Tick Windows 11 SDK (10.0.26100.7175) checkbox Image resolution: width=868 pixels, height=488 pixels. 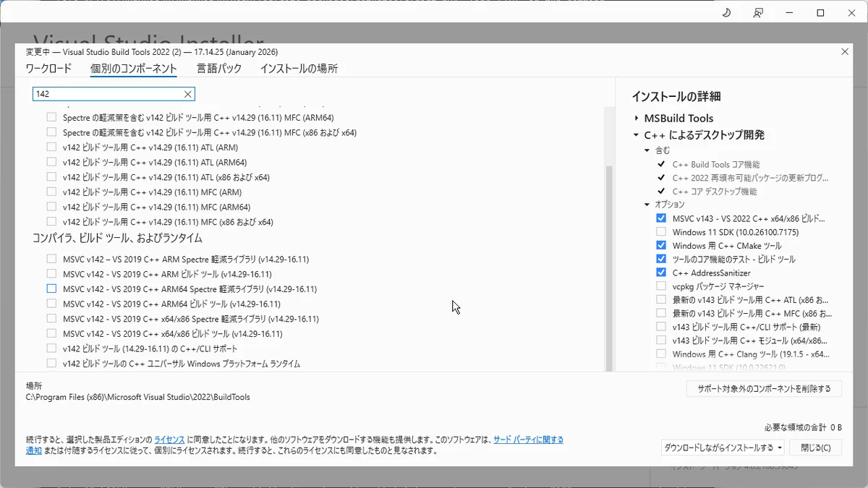661,232
